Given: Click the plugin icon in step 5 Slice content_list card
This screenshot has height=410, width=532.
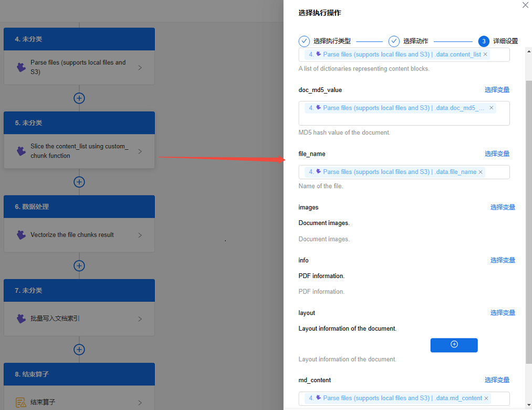Looking at the screenshot, I should (22, 151).
